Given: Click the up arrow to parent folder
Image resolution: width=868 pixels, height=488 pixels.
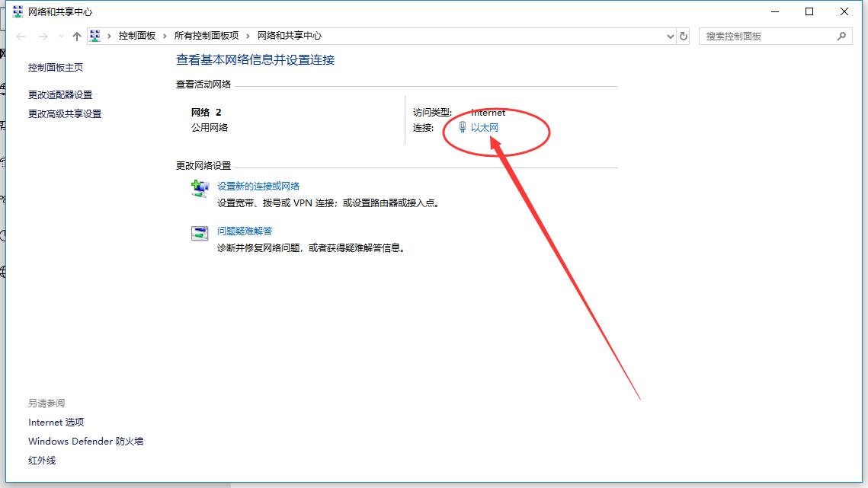Looking at the screenshot, I should pyautogui.click(x=76, y=37).
